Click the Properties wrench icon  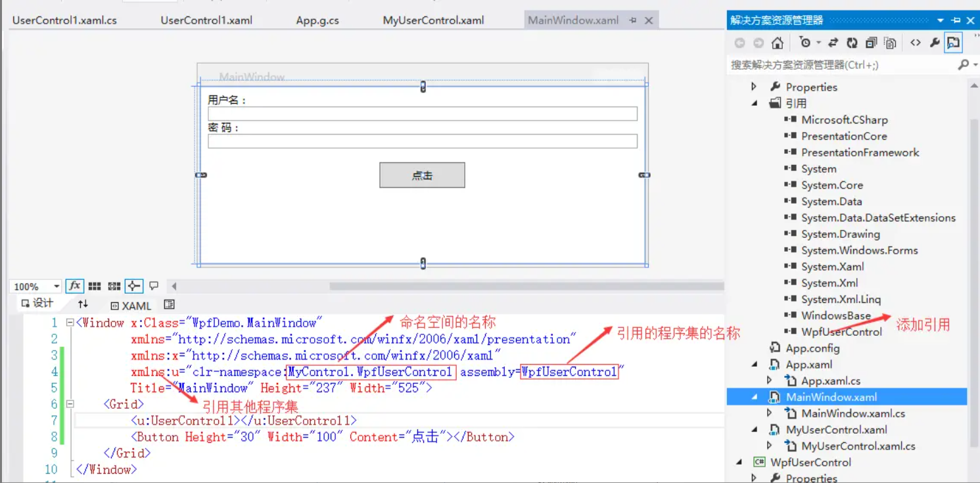coord(935,42)
